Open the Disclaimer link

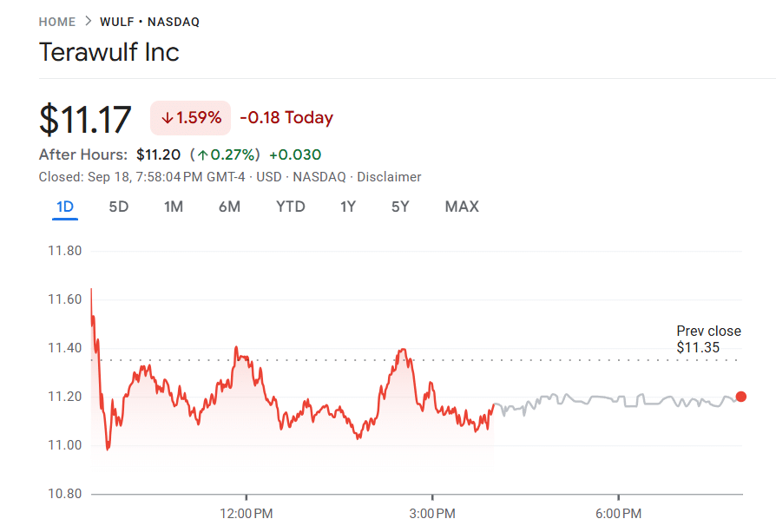tap(389, 176)
